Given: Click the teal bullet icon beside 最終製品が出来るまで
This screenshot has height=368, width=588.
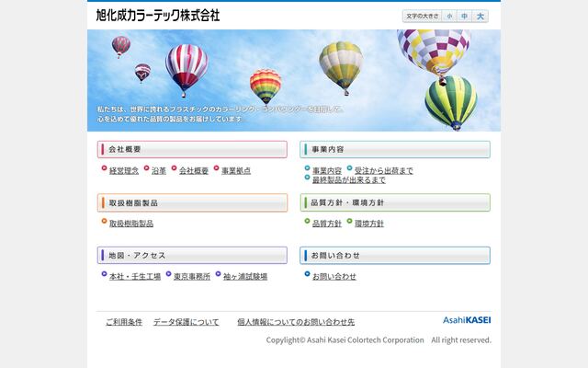Looking at the screenshot, I should point(307,178).
